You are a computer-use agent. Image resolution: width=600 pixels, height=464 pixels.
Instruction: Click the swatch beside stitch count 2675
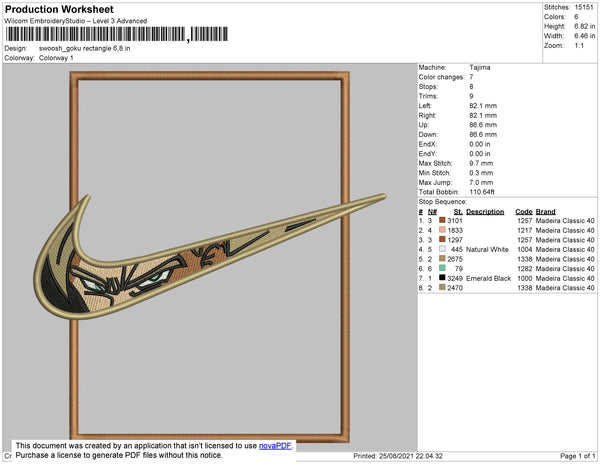click(x=442, y=259)
